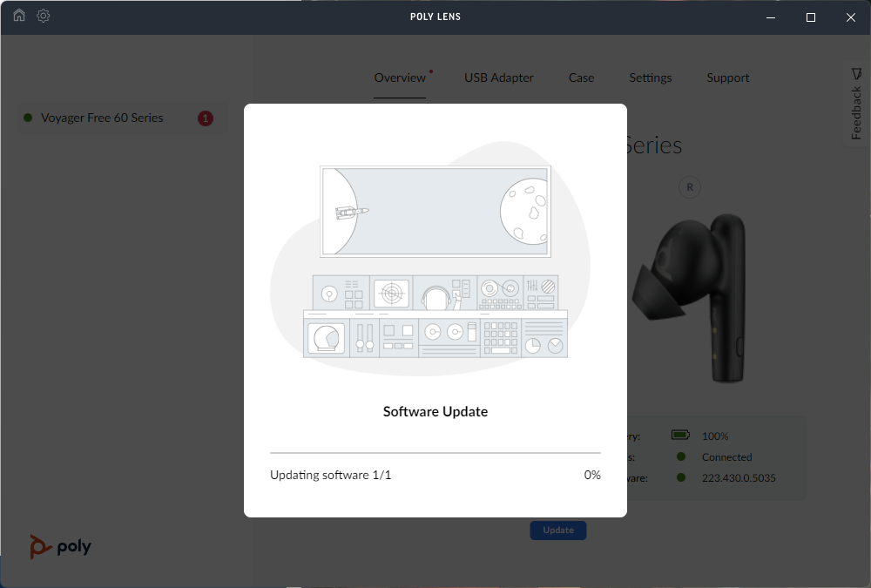Click firmware version 223.430.0.5035
The height and width of the screenshot is (588, 871).
tap(739, 478)
